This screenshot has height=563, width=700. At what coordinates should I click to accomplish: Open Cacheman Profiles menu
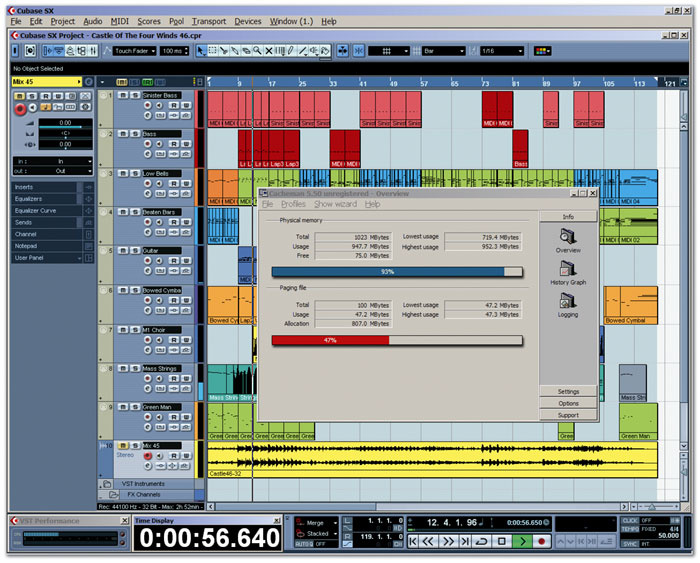[x=293, y=204]
